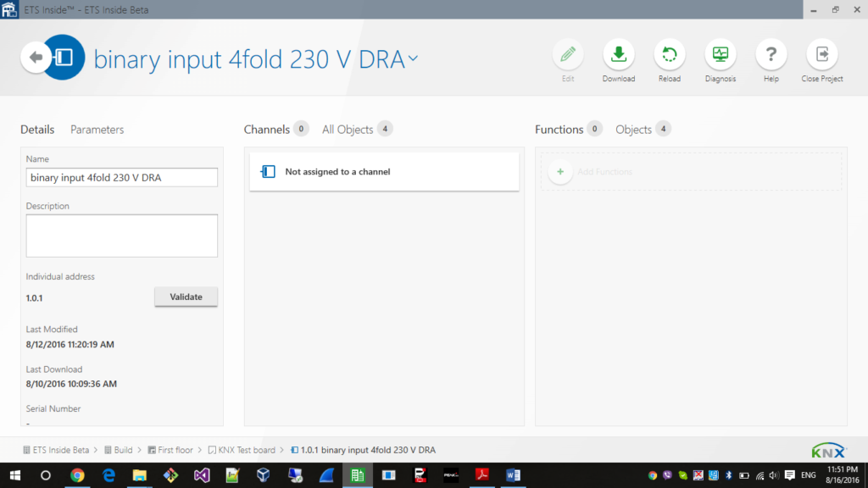
Task: Open Microsoft Edge from the taskbar
Action: (108, 475)
